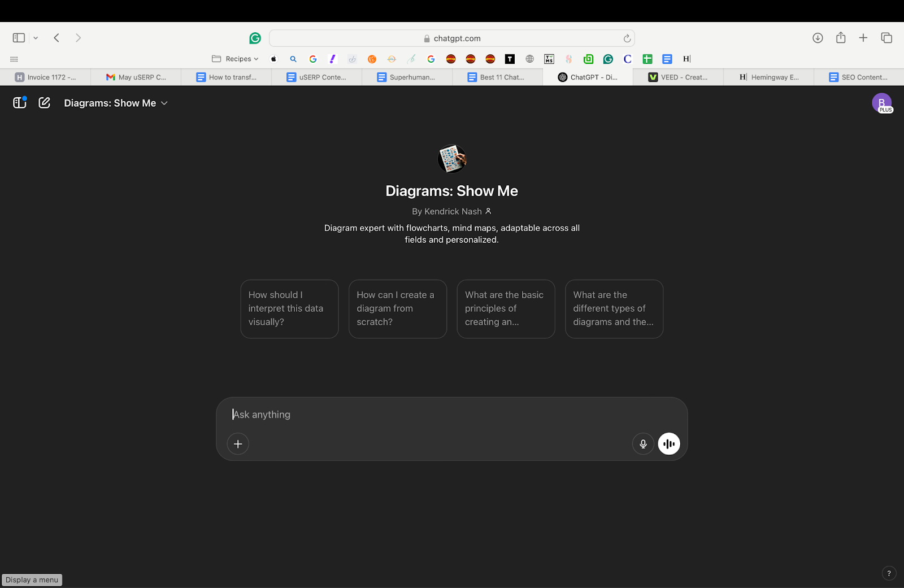Open the blue C favicon bookmark
This screenshot has height=588, width=904.
(628, 59)
